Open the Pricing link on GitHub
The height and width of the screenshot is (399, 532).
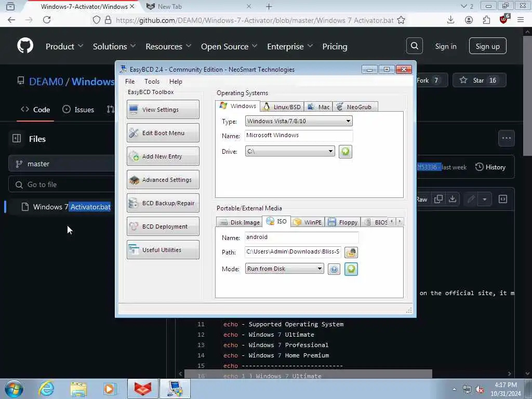point(335,46)
